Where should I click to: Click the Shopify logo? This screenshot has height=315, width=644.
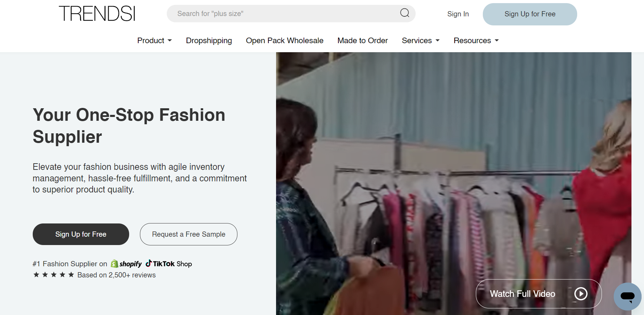[x=126, y=264]
